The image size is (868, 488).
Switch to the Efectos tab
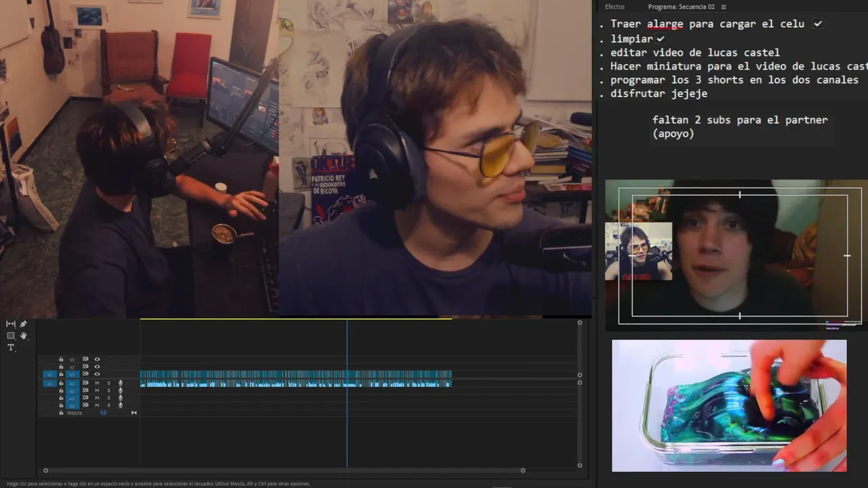(x=614, y=7)
